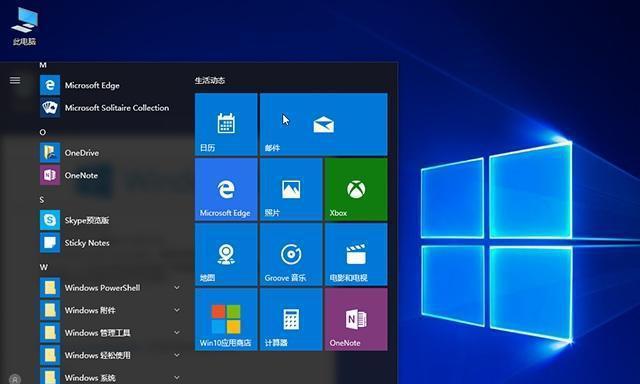Open the Groove 音乐 tile
The height and width of the screenshot is (384, 640).
[x=291, y=254]
